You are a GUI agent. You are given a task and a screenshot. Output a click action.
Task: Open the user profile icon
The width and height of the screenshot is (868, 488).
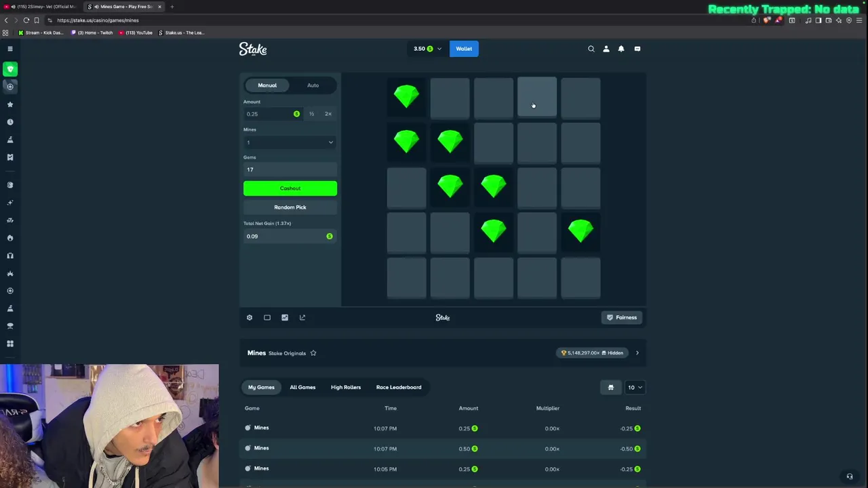click(606, 49)
